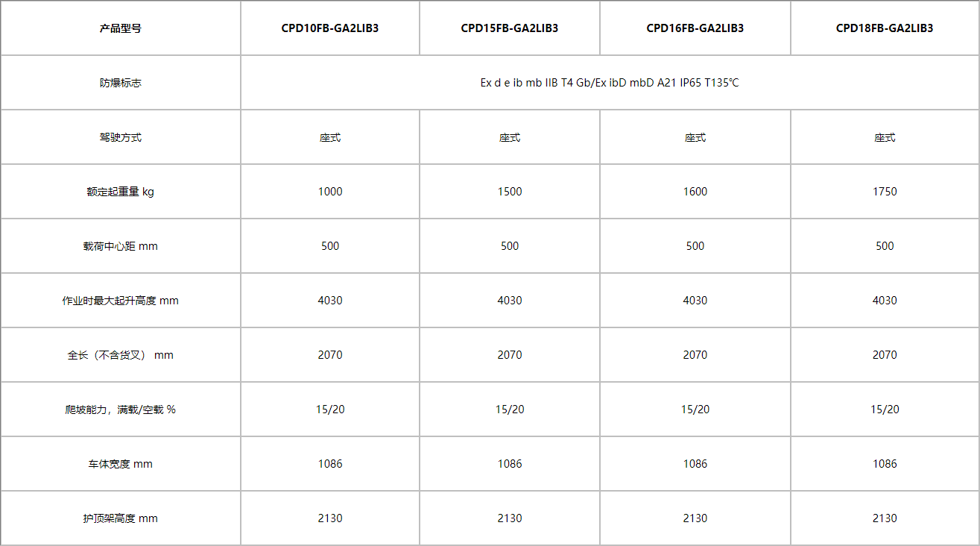Image resolution: width=980 pixels, height=546 pixels.
Task: Select the 护顶架高度 mm row label
Action: click(121, 518)
